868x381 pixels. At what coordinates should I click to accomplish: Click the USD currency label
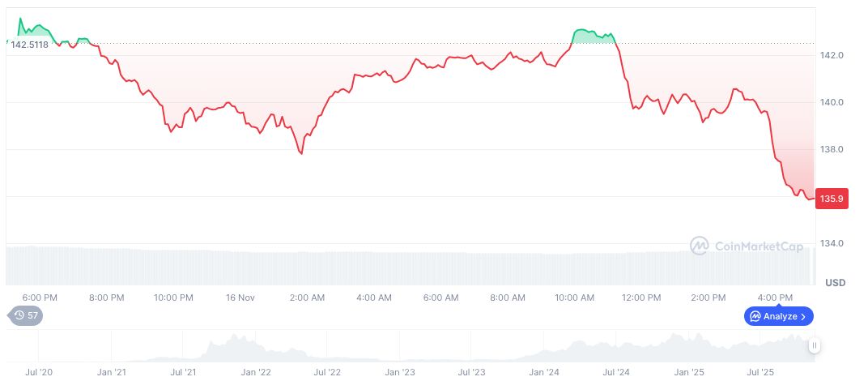(835, 283)
